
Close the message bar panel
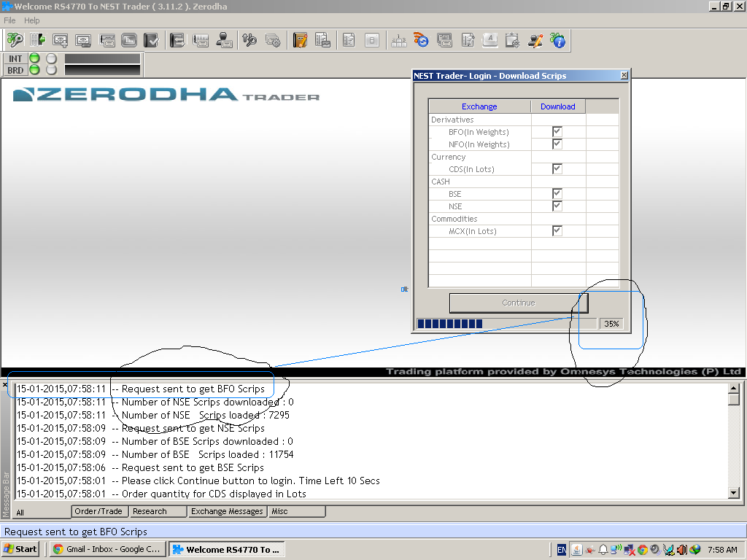tap(5, 384)
